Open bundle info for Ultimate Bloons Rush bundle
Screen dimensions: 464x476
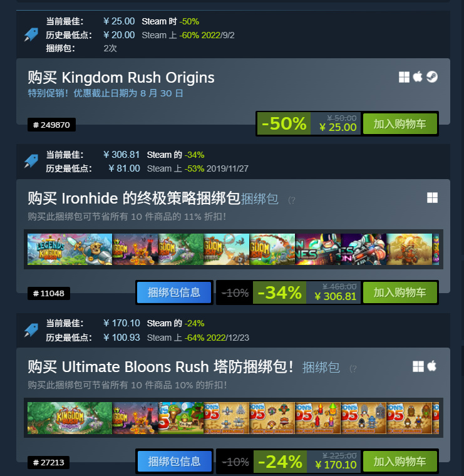coord(175,462)
